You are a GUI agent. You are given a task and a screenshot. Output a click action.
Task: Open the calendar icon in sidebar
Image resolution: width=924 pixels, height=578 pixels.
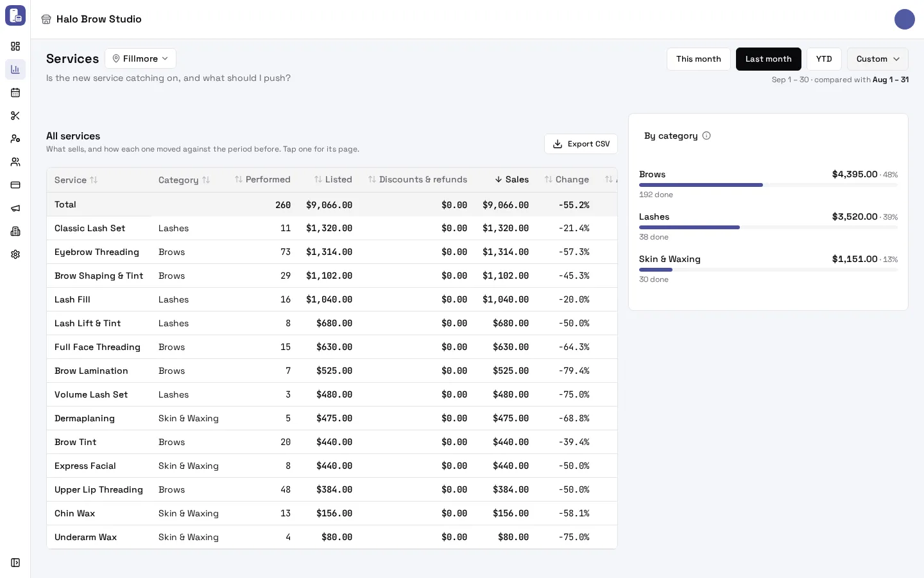pyautogui.click(x=15, y=92)
